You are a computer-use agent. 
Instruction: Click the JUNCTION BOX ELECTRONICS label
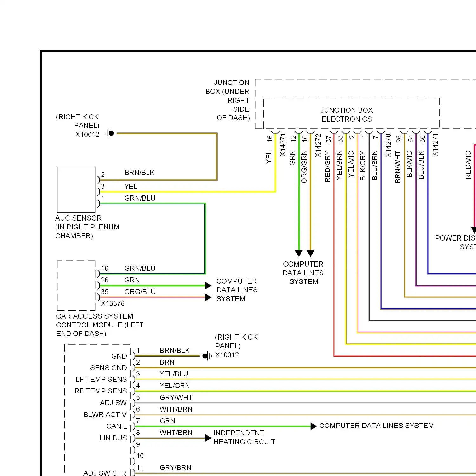tap(347, 115)
